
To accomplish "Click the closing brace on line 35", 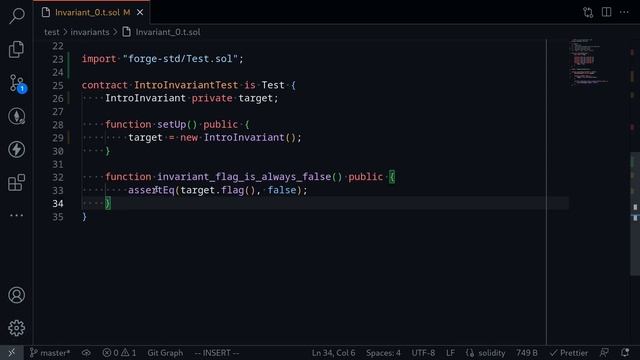I will (84, 217).
